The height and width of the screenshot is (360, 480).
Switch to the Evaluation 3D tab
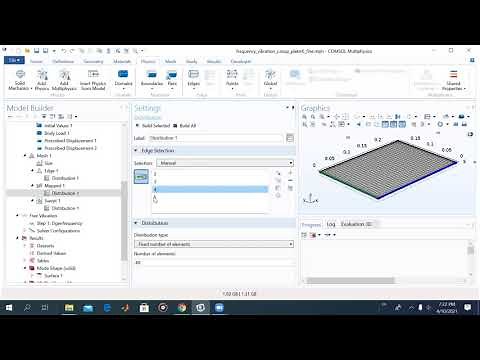tap(356, 224)
